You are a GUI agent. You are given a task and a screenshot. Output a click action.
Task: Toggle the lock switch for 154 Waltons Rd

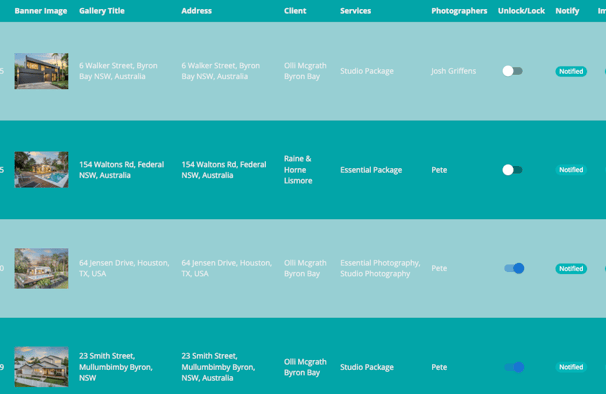pos(512,170)
